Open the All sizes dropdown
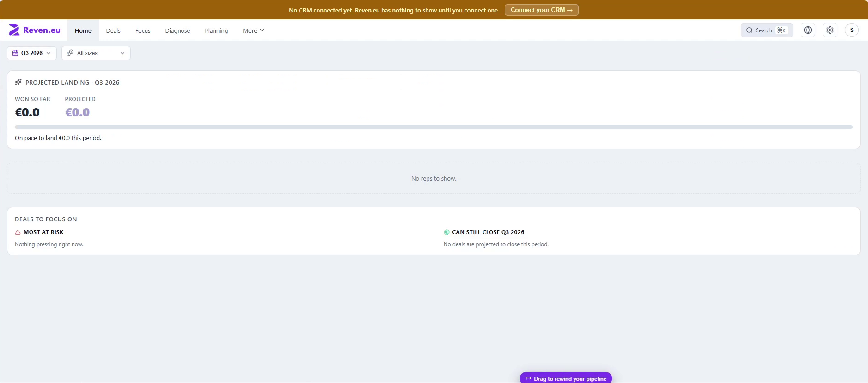This screenshot has width=868, height=383. [x=96, y=53]
